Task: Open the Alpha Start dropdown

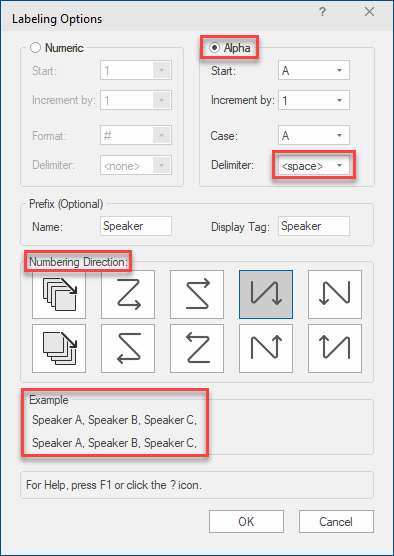Action: coord(313,70)
